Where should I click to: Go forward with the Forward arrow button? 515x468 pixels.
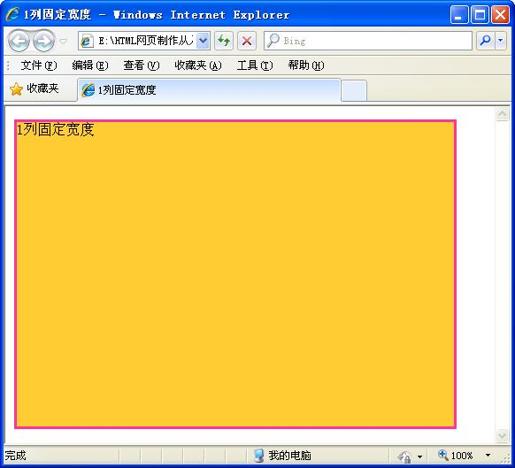point(44,41)
